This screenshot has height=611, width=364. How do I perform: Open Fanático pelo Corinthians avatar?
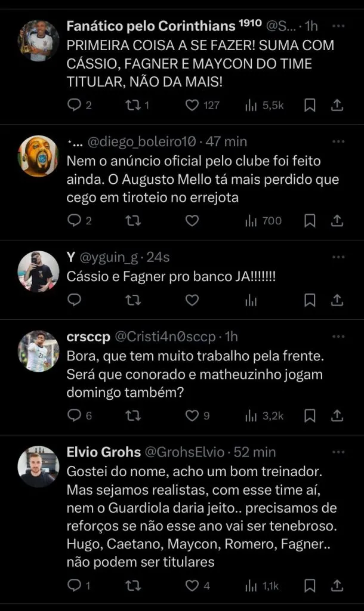pyautogui.click(x=38, y=41)
